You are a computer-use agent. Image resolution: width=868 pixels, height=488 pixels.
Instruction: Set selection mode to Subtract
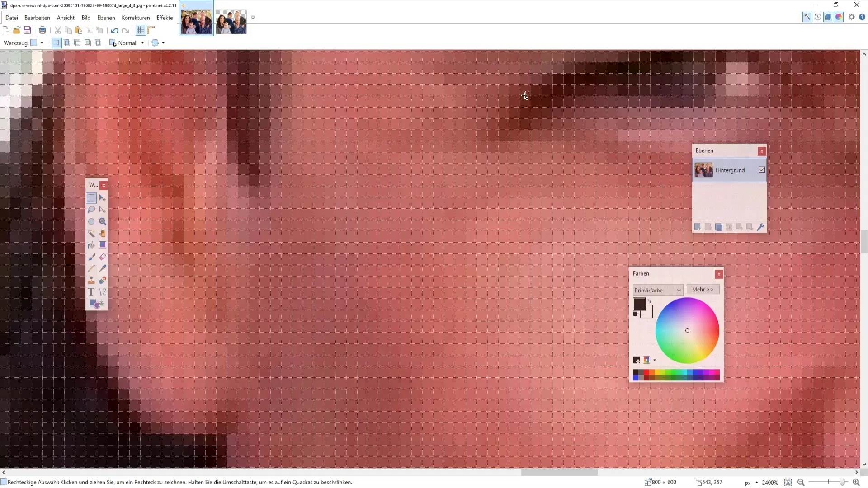tap(77, 43)
